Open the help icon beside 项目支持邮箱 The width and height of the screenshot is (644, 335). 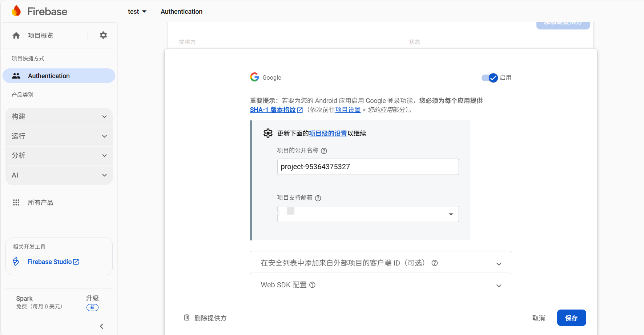318,198
